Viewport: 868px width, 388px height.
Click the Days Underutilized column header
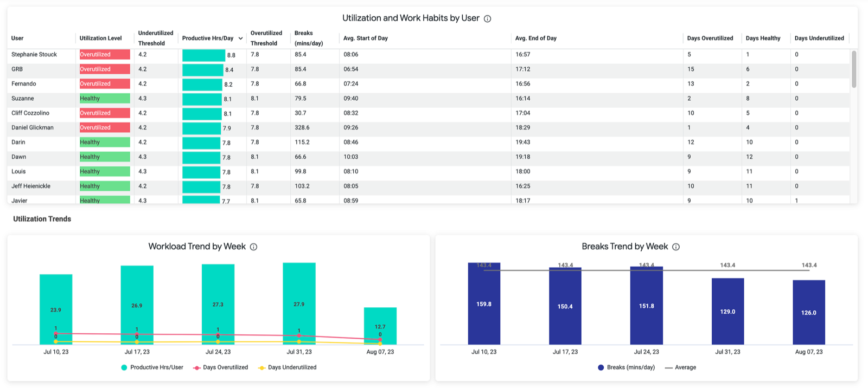[x=819, y=38]
